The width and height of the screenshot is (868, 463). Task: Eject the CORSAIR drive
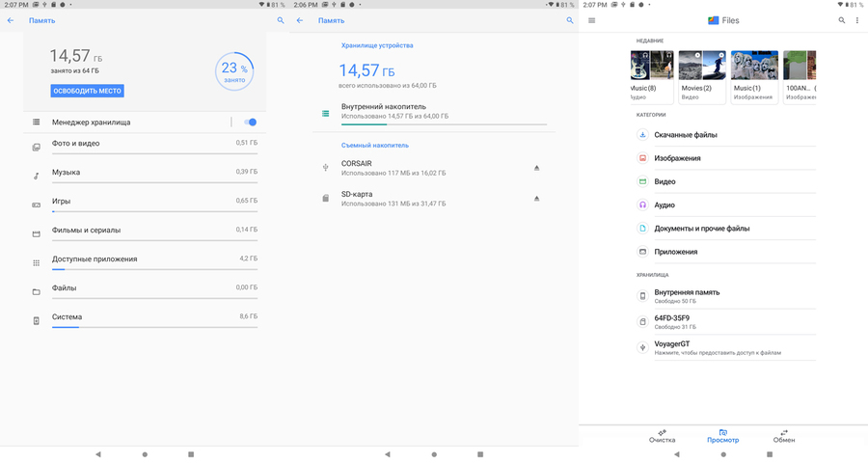(536, 168)
